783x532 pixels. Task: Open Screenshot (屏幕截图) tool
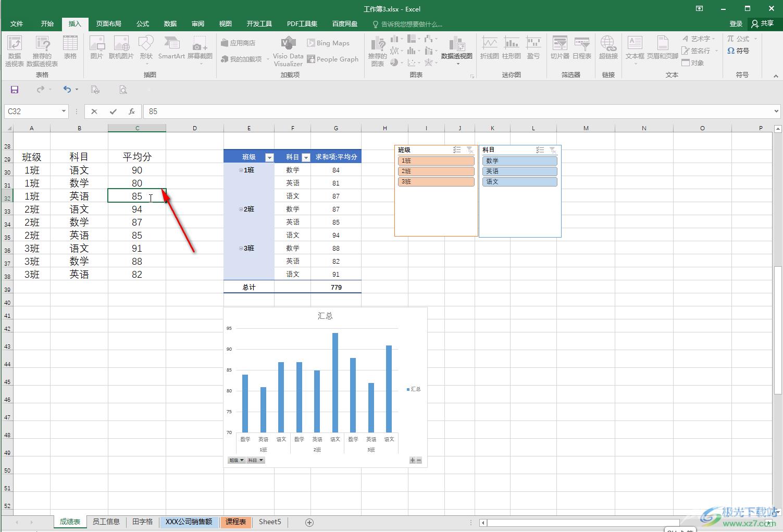pyautogui.click(x=200, y=51)
